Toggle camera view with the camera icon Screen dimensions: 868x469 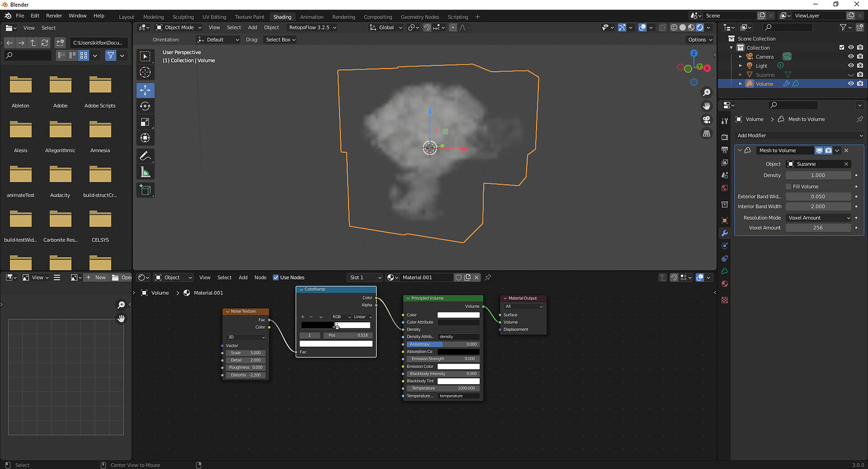pyautogui.click(x=706, y=120)
